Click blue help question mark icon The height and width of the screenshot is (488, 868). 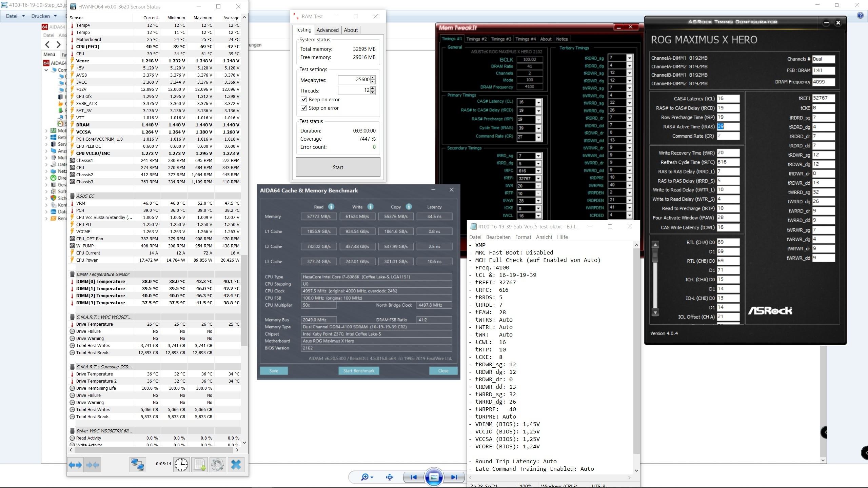[860, 16]
